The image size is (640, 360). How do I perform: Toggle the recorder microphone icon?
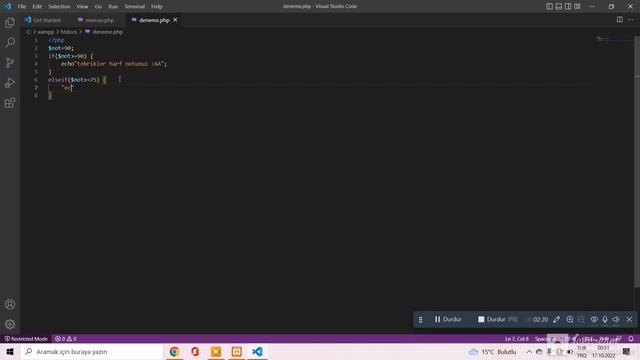coord(605,319)
